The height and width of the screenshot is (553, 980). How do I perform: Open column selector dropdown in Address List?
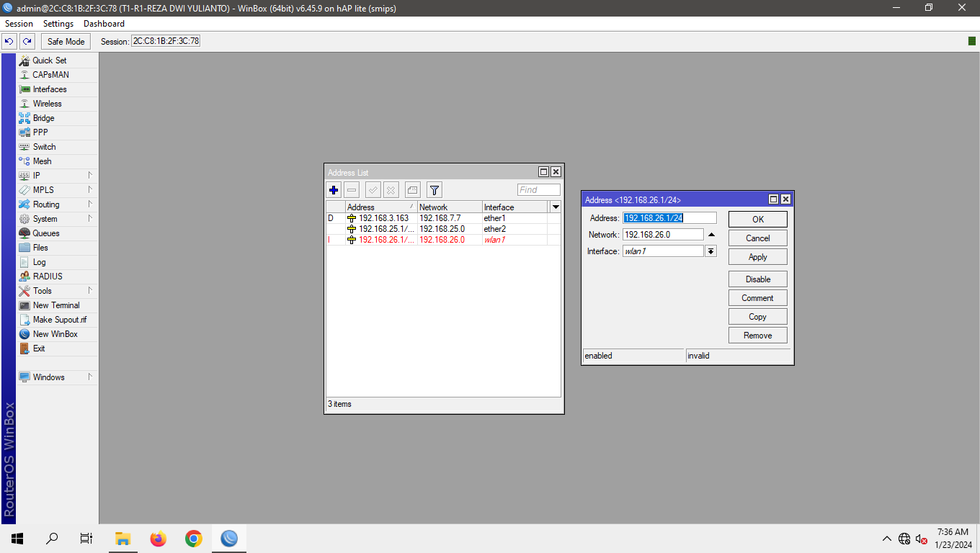tap(555, 207)
